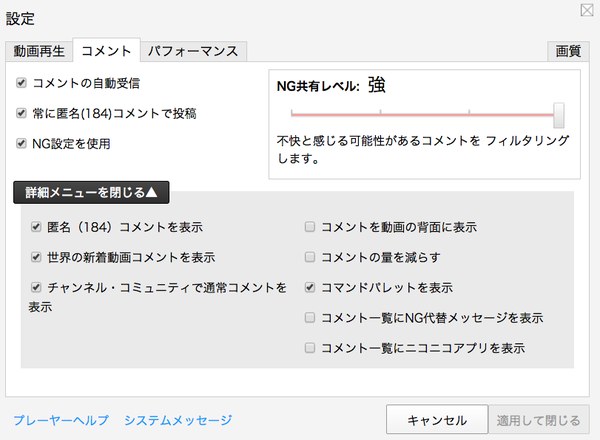Uncheck 常に匿名(184)コメントで投稿

pyautogui.click(x=21, y=113)
